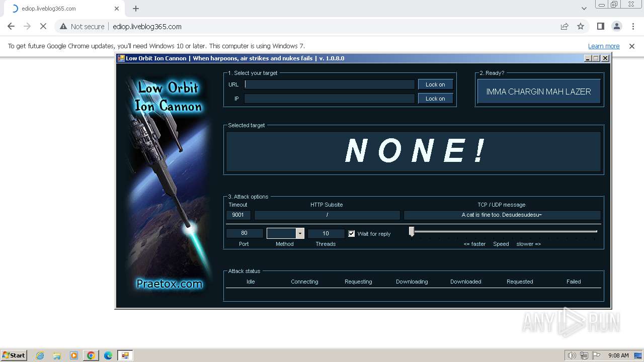Click the Port field showing 80
Screen dimensions: 644x362
pos(245,233)
